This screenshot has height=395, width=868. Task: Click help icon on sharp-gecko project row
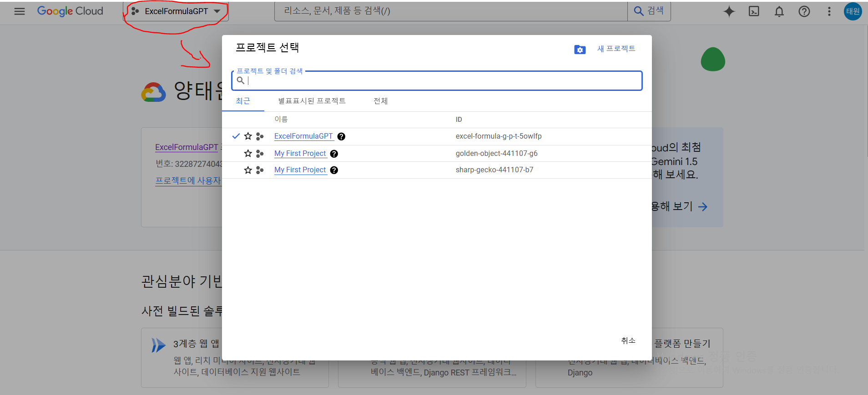[x=334, y=170]
